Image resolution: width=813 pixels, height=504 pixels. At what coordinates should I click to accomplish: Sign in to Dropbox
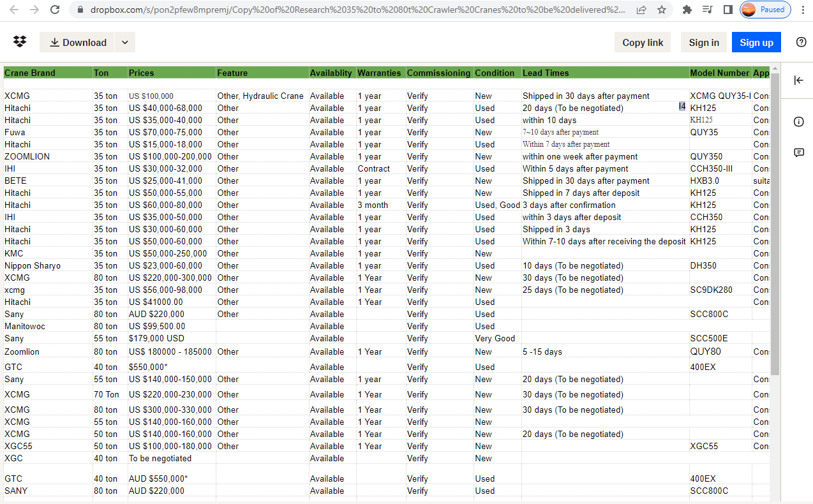[704, 42]
